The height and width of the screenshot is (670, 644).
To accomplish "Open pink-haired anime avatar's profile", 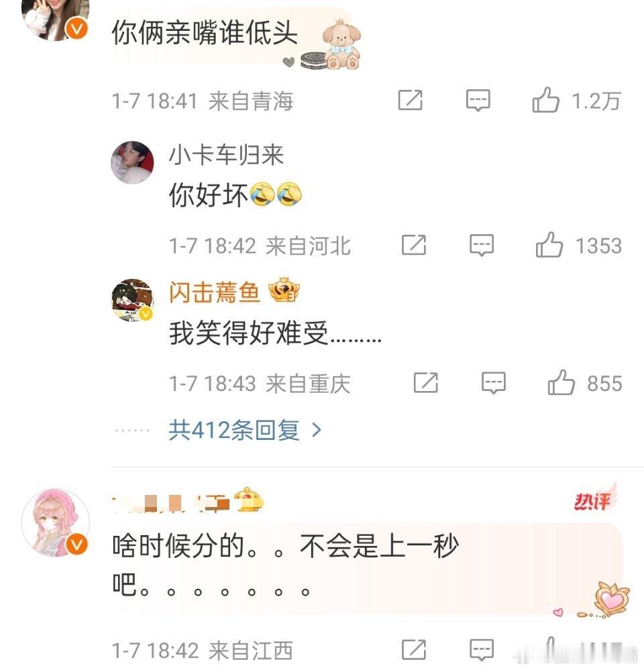I will point(56,522).
